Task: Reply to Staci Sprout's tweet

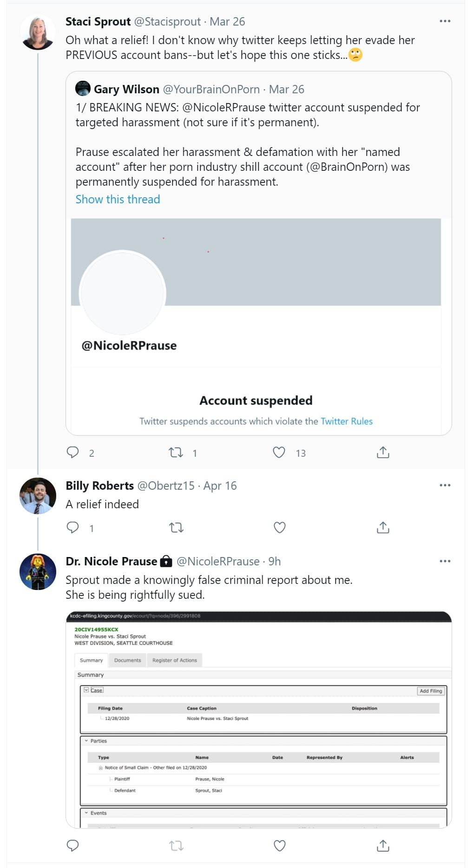Action: [x=73, y=452]
